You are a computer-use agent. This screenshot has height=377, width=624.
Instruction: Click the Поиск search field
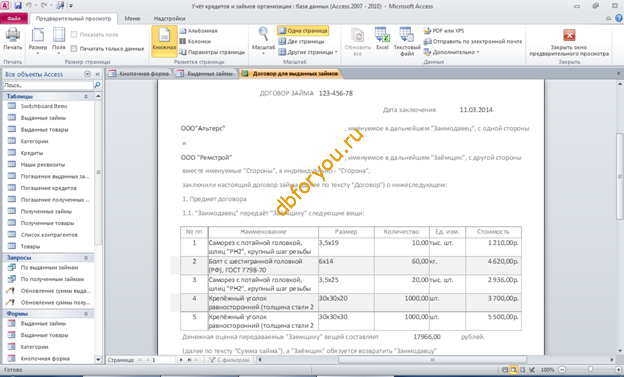click(48, 85)
